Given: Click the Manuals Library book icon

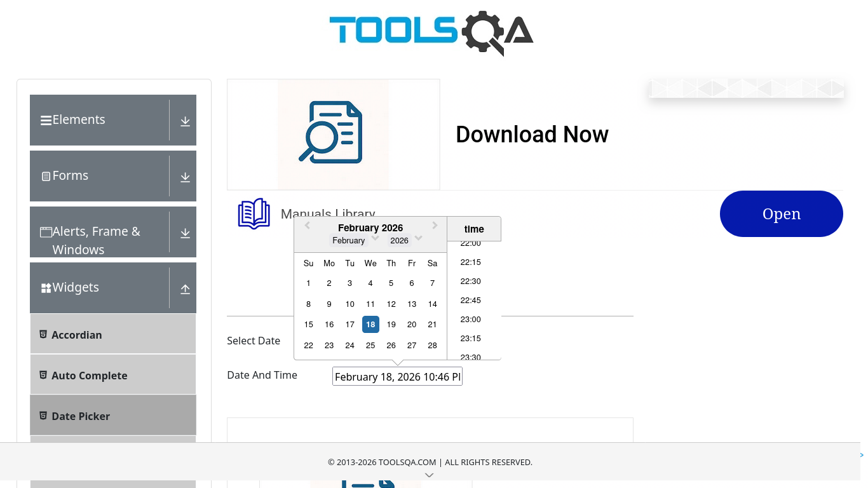Looking at the screenshot, I should (x=254, y=213).
